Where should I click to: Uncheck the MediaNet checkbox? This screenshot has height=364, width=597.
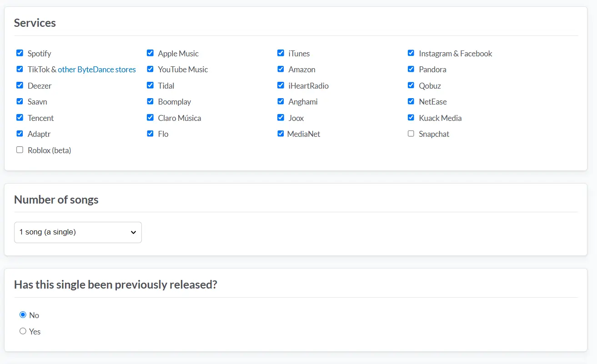pos(281,134)
